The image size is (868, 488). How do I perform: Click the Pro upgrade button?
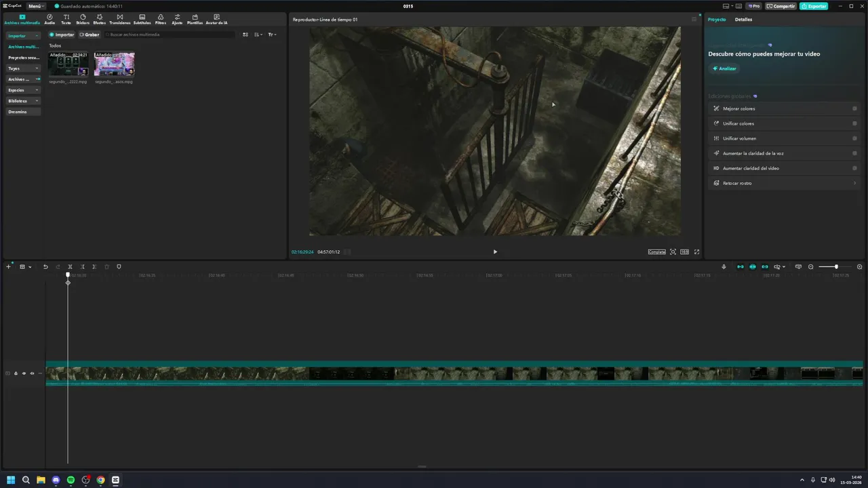753,6
